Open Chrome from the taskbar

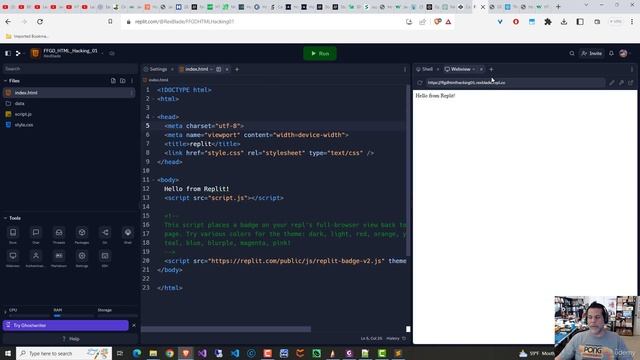click(169, 353)
